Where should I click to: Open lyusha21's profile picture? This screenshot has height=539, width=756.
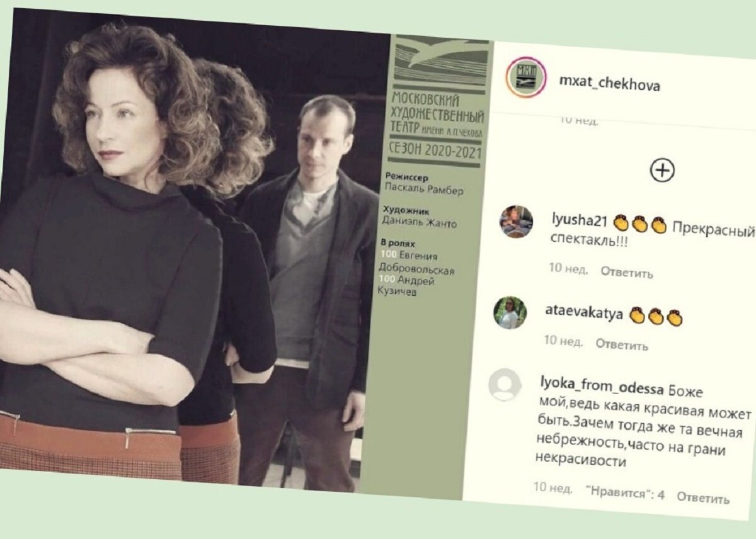pos(517,221)
